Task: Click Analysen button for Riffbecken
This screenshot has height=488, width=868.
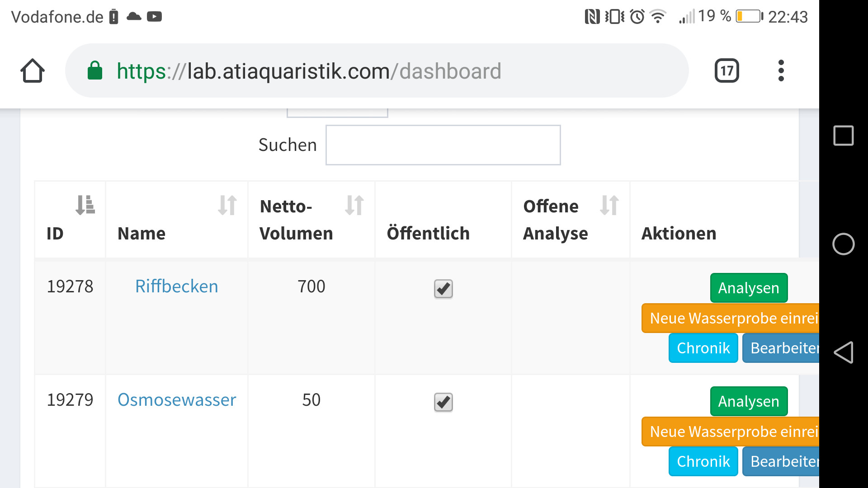Action: click(x=748, y=288)
